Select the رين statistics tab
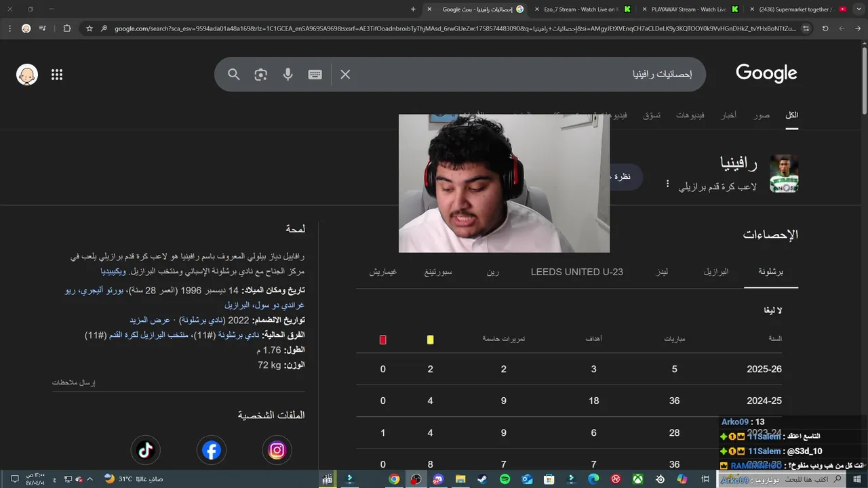Screen dimensions: 868x488 click(x=493, y=272)
